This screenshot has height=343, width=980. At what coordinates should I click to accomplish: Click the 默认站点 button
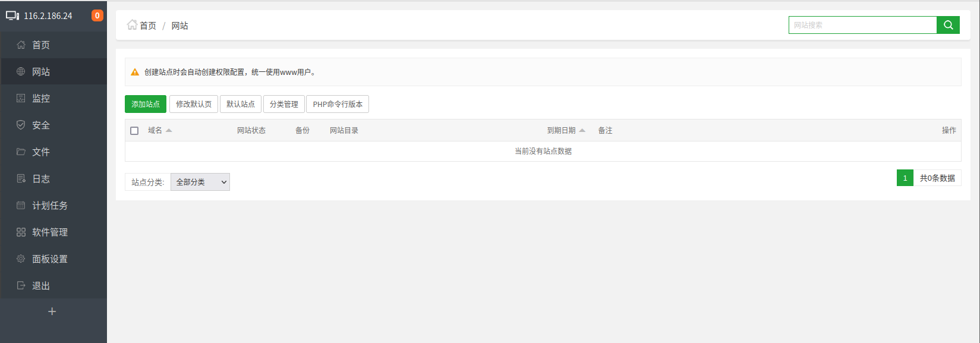pos(241,104)
